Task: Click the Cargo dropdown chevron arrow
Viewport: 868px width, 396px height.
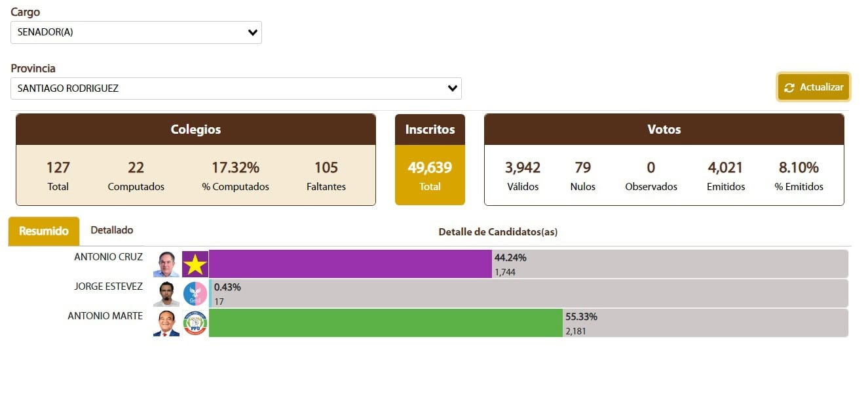Action: pyautogui.click(x=253, y=33)
